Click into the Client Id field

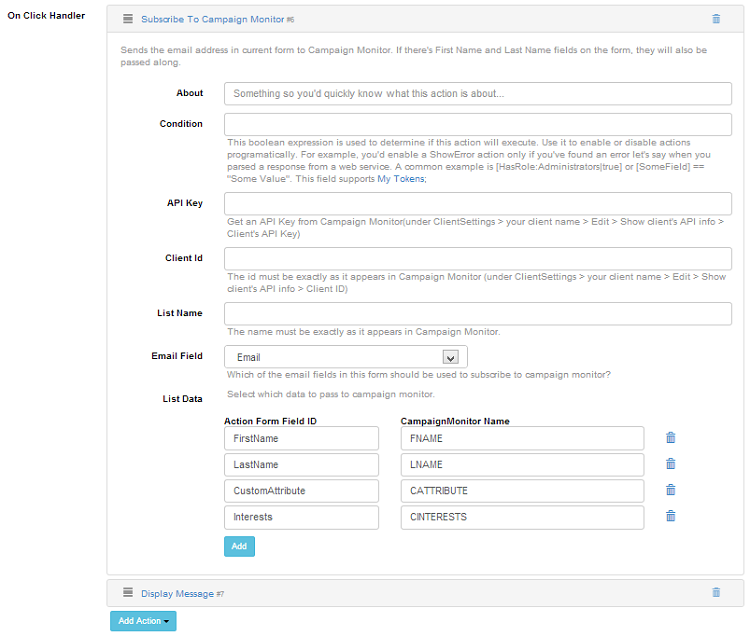[x=478, y=259]
